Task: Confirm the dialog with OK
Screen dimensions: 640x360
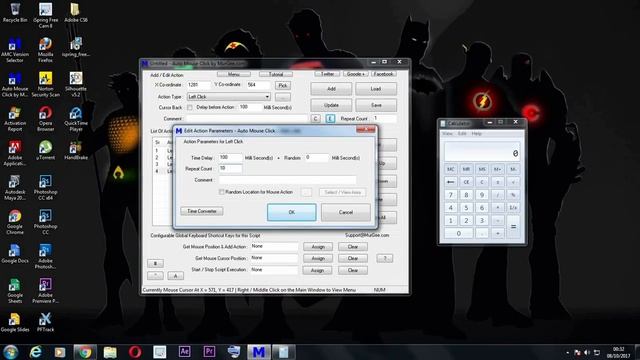Action: (x=291, y=212)
